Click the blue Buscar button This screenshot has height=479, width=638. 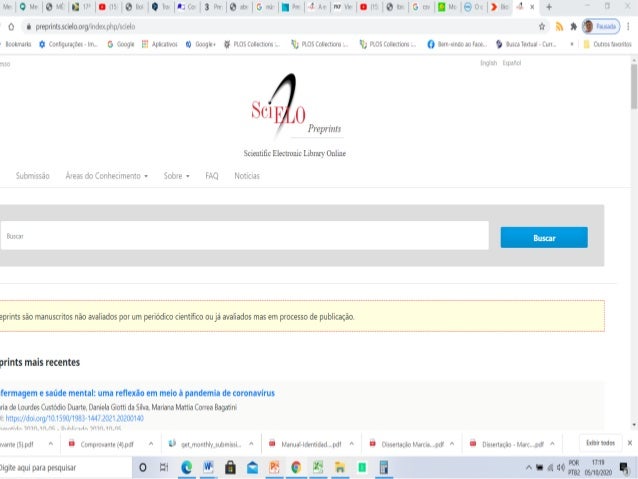click(544, 238)
